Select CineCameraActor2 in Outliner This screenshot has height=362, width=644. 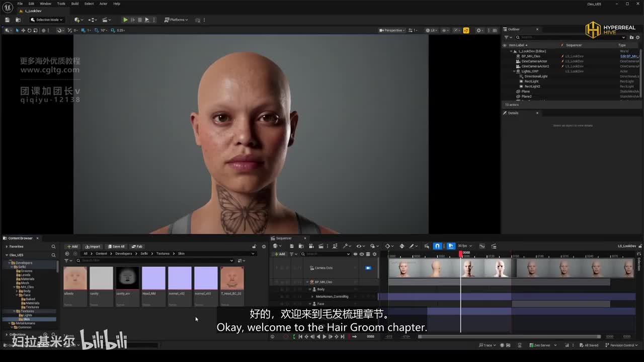(535, 66)
